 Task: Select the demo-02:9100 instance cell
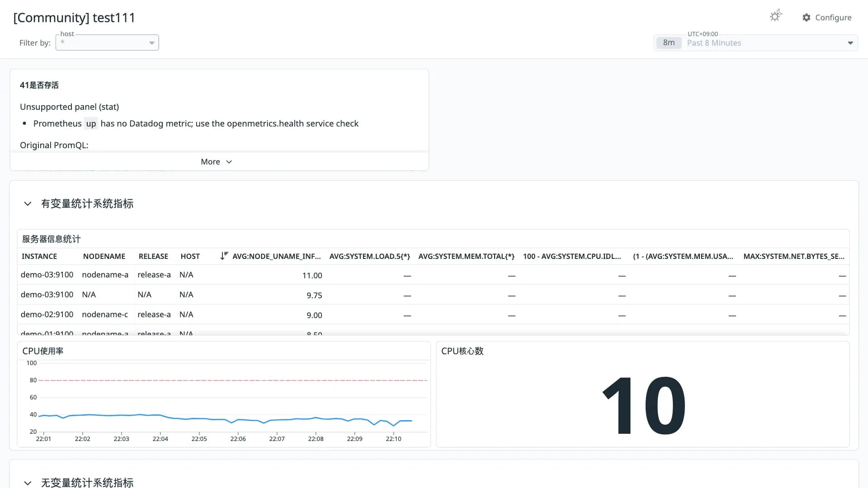coord(47,314)
